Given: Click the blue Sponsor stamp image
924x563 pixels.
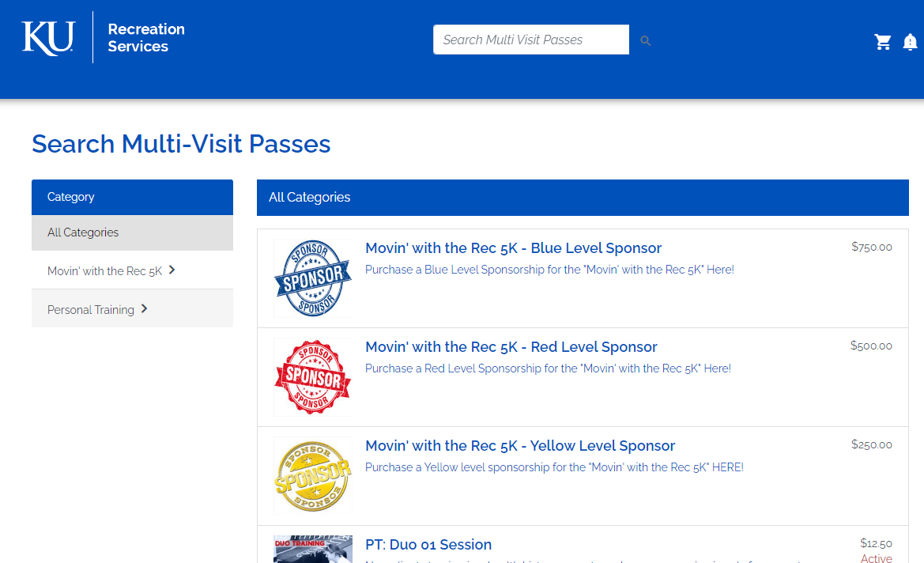Looking at the screenshot, I should pos(313,278).
